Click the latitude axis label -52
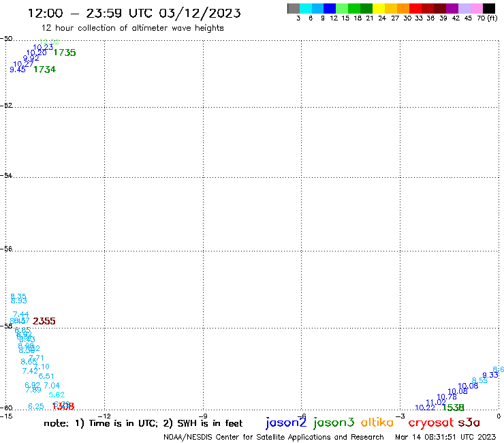Screen dimensions: 504x443 point(6,105)
